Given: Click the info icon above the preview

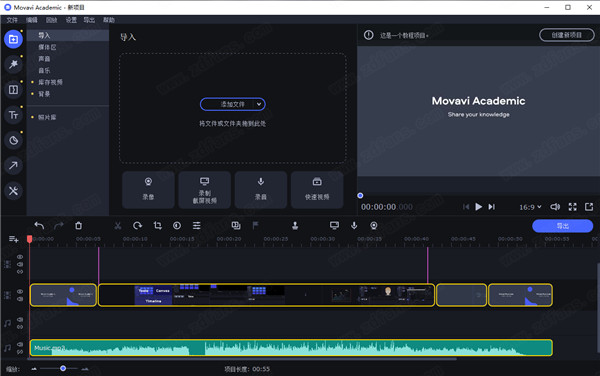Looking at the screenshot, I should point(368,35).
